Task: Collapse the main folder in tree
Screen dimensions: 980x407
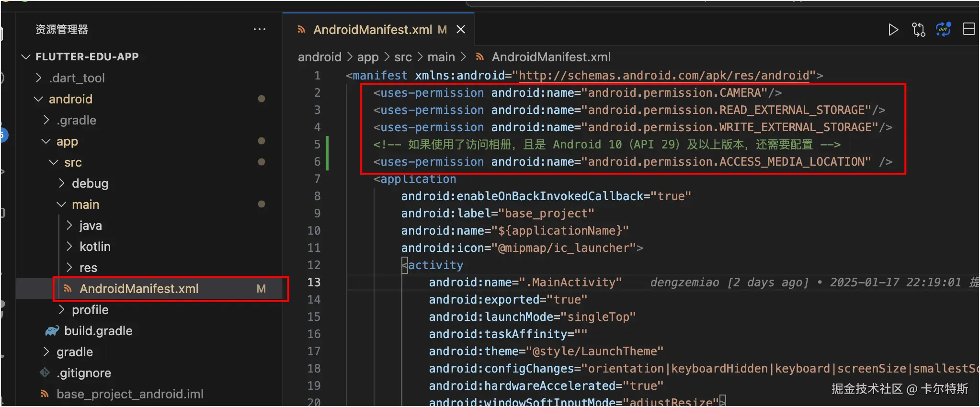Action: [x=61, y=204]
